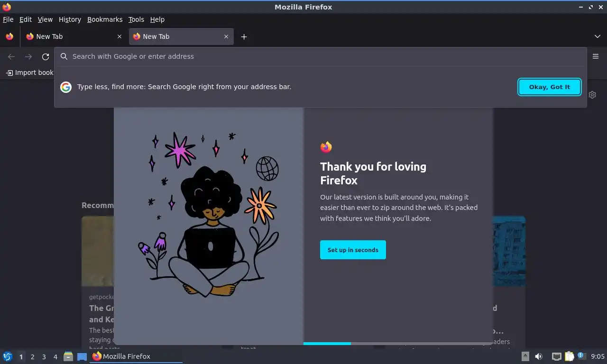Reload the current page
Viewport: 607px width, 364px height.
coord(46,57)
